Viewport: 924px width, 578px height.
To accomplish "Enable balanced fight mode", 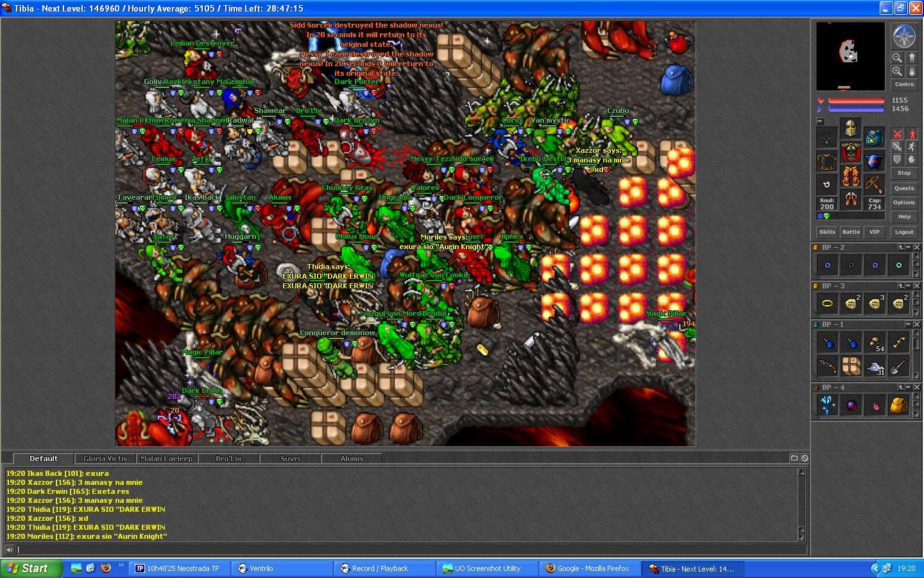I will click(897, 146).
